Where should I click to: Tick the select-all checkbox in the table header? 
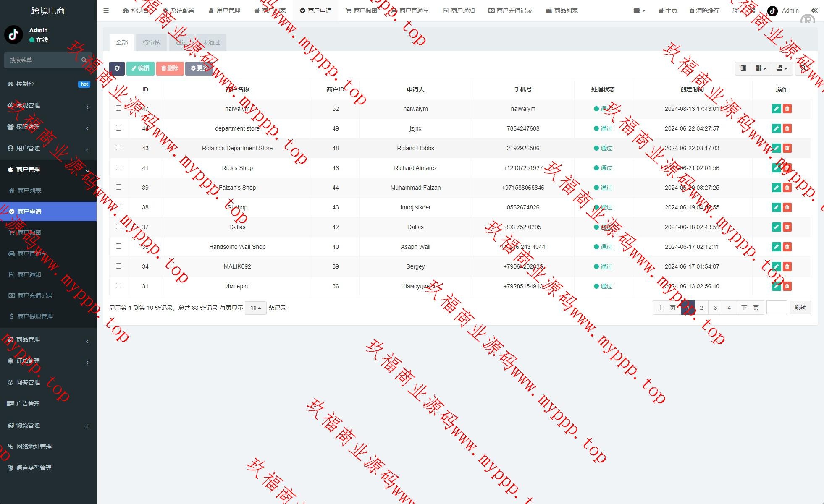click(118, 89)
